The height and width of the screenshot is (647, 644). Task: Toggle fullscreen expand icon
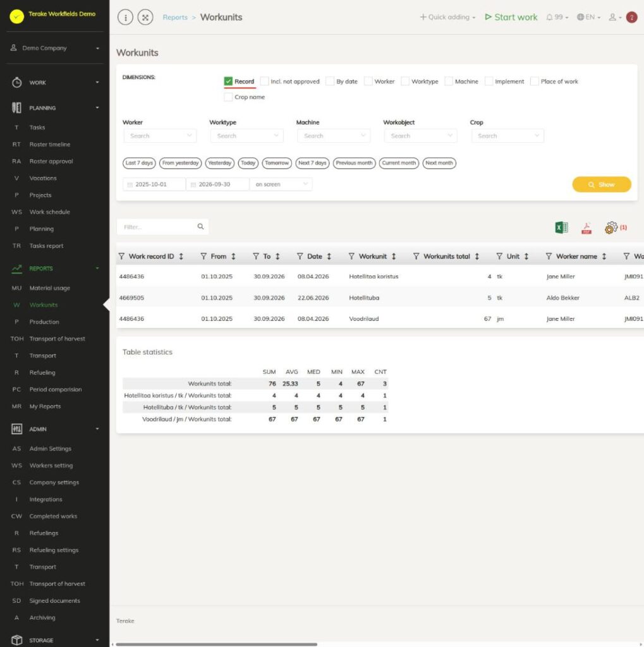click(x=145, y=17)
